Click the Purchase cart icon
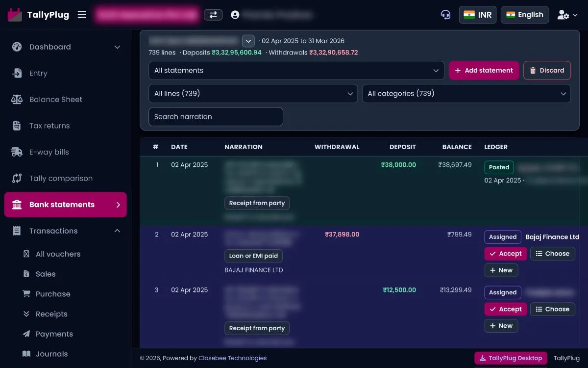Viewport: 588px width, 368px height. tap(26, 294)
